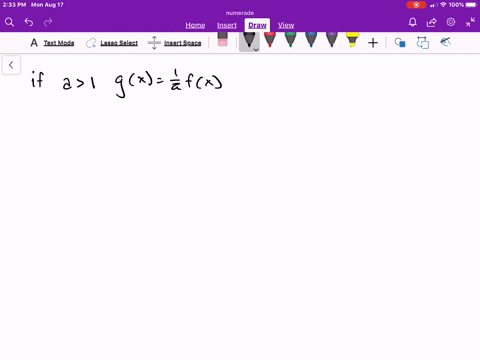Tap the share icon
Screen dimensions: 480x360
432,22
